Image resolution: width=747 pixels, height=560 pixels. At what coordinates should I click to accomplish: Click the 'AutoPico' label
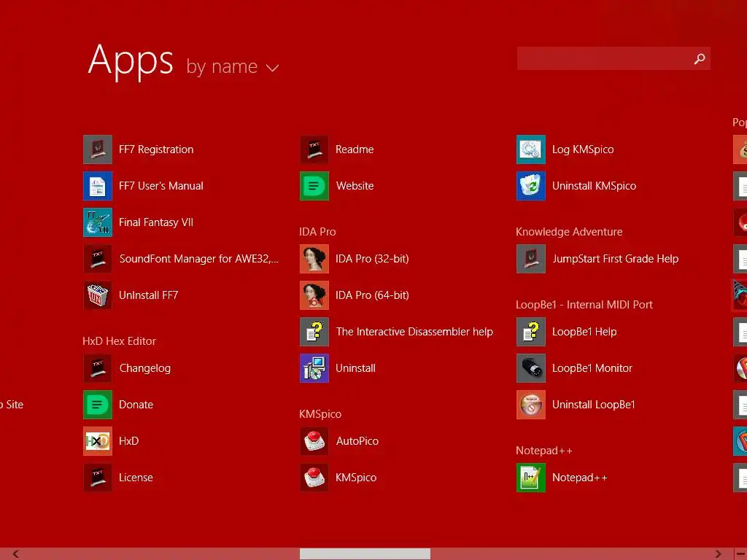point(357,441)
